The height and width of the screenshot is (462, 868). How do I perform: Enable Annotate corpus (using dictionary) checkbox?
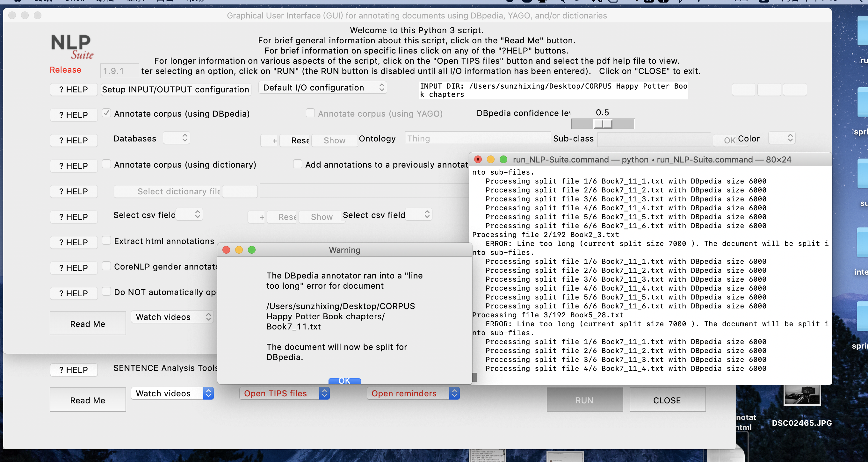click(106, 164)
